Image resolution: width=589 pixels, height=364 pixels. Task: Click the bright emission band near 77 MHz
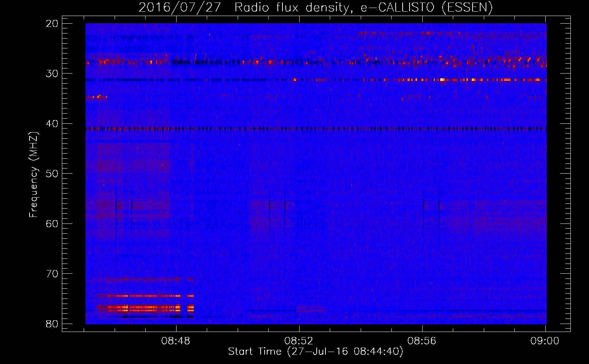[145, 308]
